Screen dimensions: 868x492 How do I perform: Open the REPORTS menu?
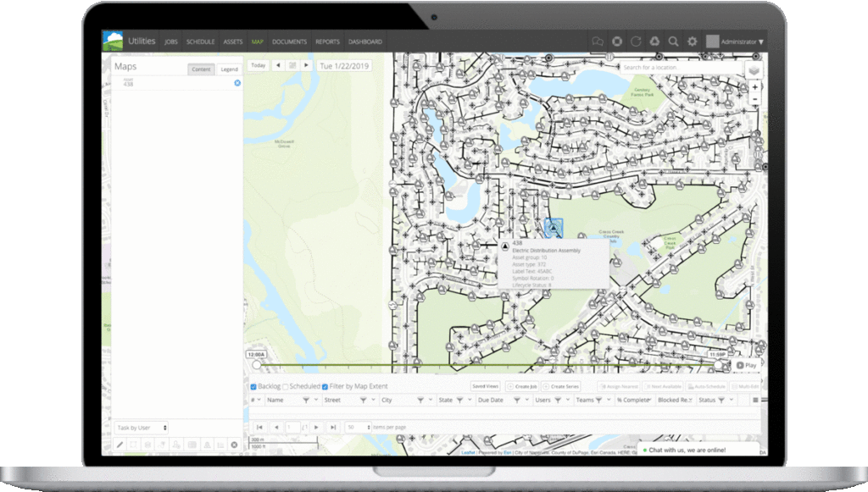(x=328, y=42)
